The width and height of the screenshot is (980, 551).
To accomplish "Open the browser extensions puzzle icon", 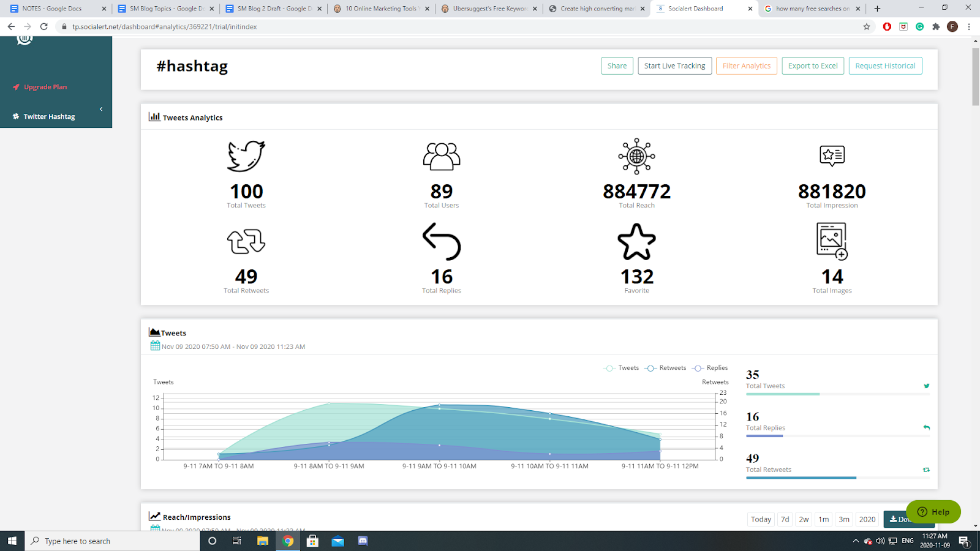I will [x=936, y=26].
